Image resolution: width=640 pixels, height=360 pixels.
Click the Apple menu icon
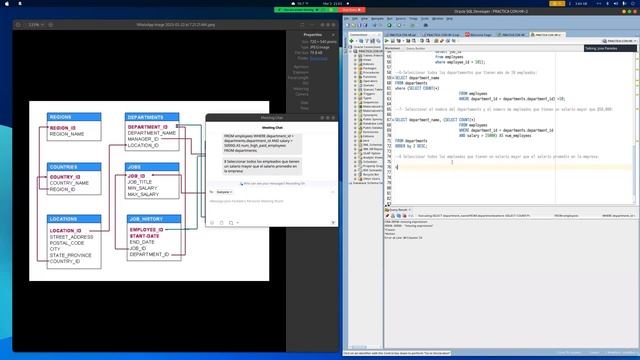point(7,3)
